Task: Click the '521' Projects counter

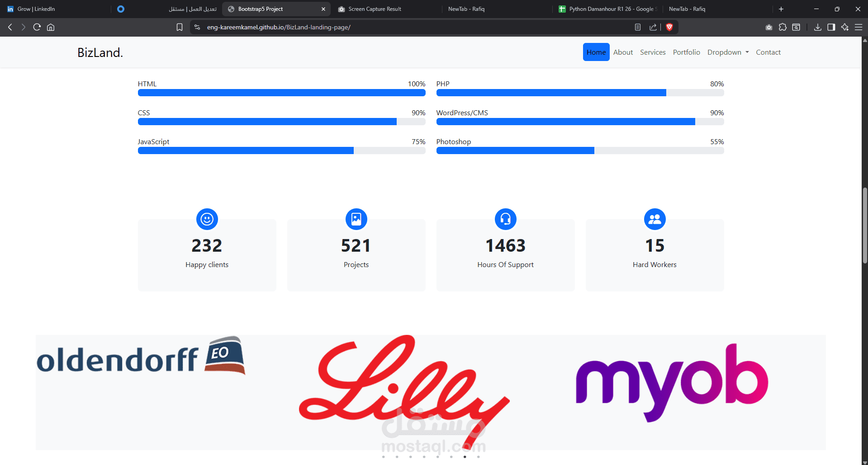Action: click(x=356, y=246)
